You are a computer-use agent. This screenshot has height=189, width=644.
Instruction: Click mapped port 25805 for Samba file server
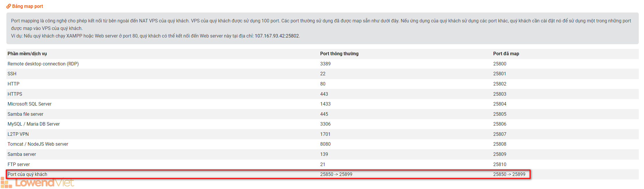point(499,114)
